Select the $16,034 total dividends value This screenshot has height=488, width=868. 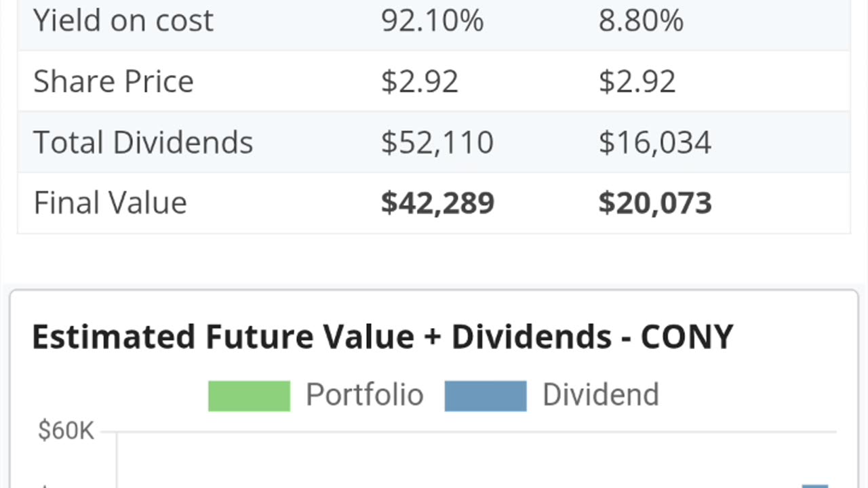tap(655, 142)
